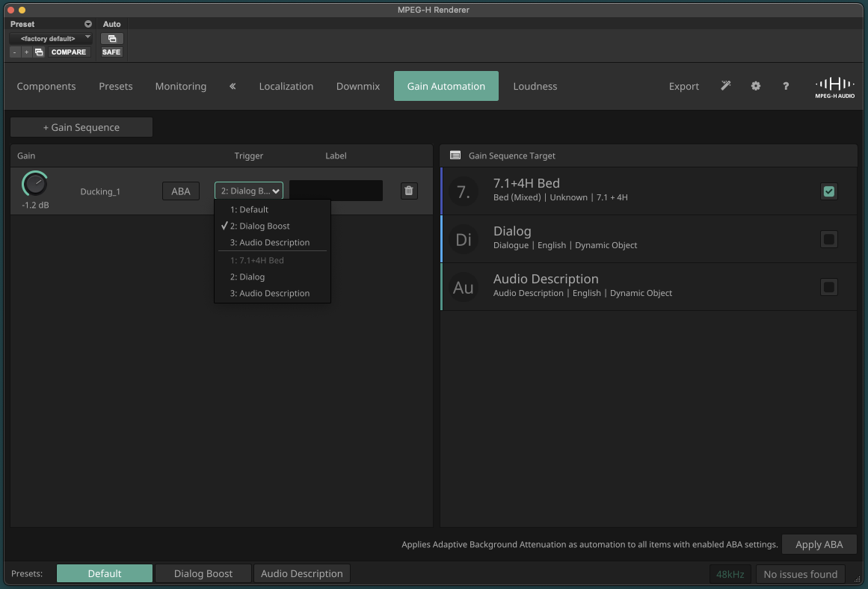868x589 pixels.
Task: Open the Loudness tab
Action: click(x=535, y=86)
